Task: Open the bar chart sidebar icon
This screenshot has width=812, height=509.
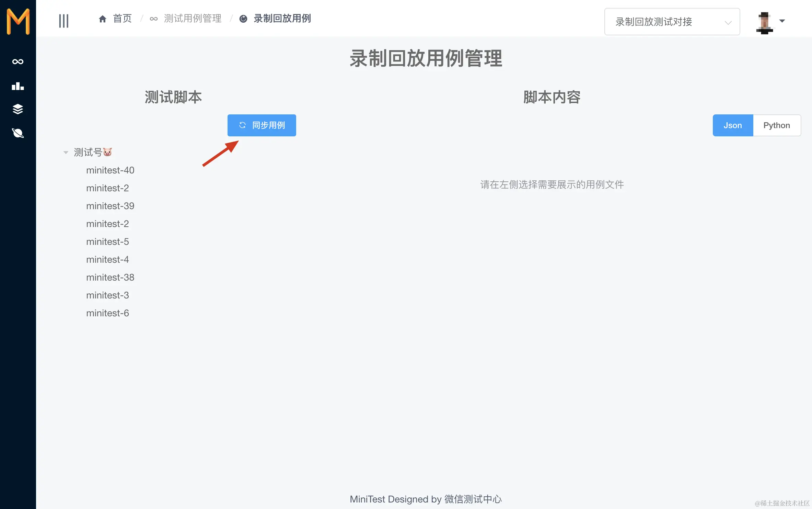Action: click(x=18, y=86)
